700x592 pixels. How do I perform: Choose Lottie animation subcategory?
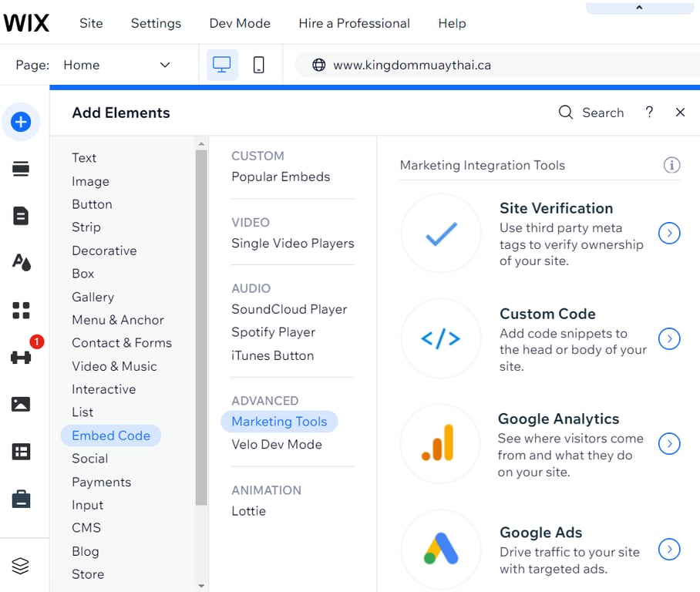(249, 511)
